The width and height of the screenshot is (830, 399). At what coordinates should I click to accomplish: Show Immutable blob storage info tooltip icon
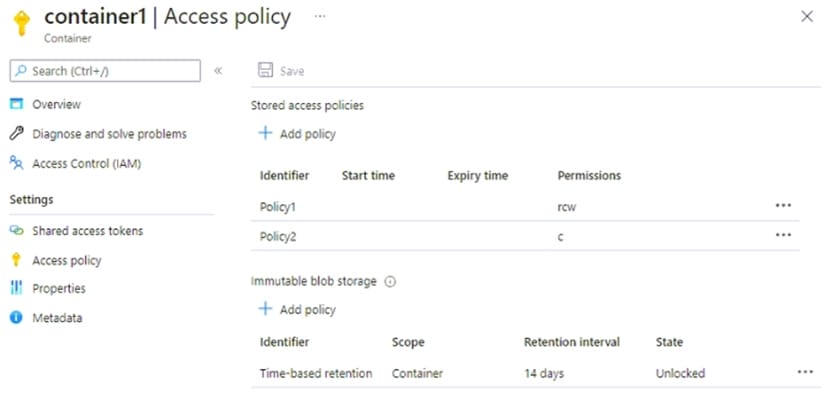pos(390,282)
